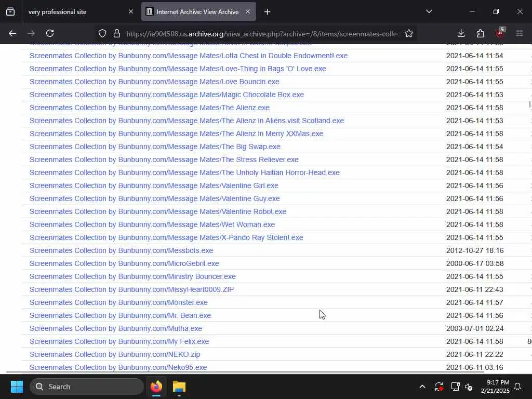Switch to 'very professional site' tab

81,12
